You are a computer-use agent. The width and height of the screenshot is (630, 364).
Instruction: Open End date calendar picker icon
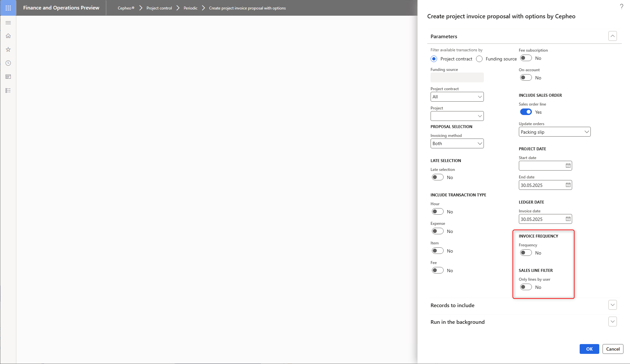click(568, 185)
